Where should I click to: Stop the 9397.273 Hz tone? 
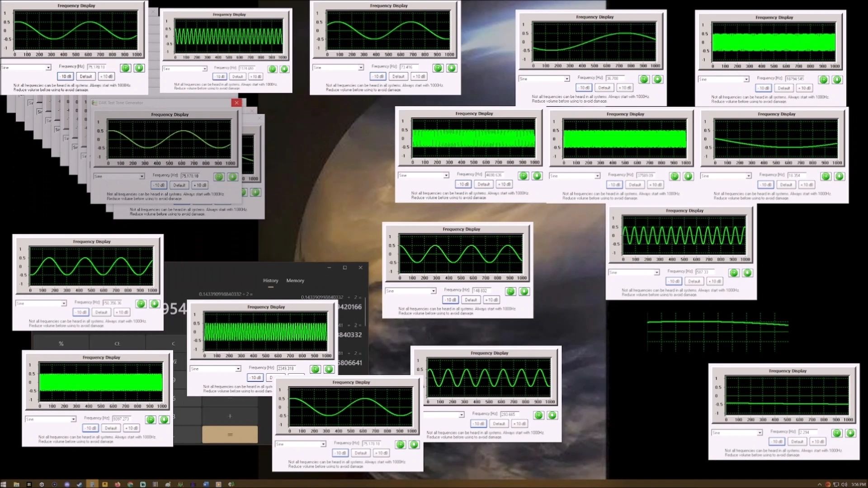coord(164,420)
